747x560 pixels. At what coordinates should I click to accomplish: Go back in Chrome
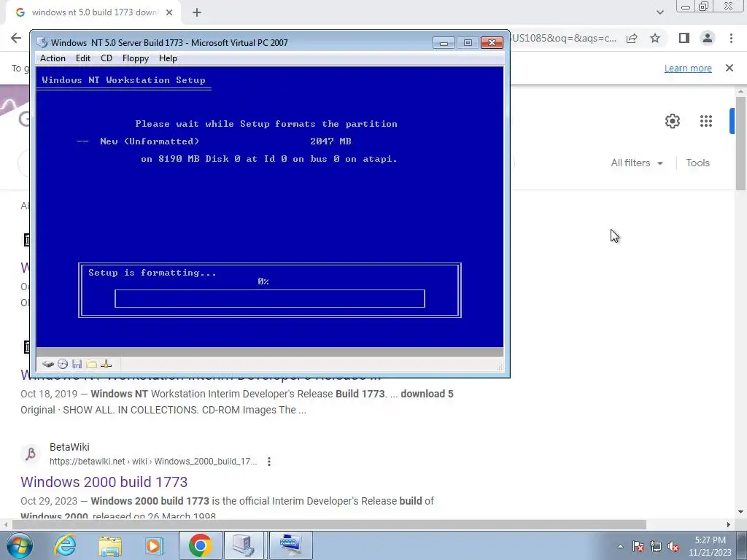point(16,38)
